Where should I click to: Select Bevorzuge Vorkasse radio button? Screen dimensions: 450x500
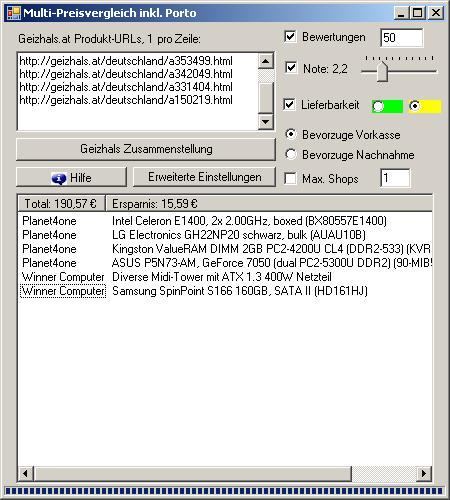point(291,134)
